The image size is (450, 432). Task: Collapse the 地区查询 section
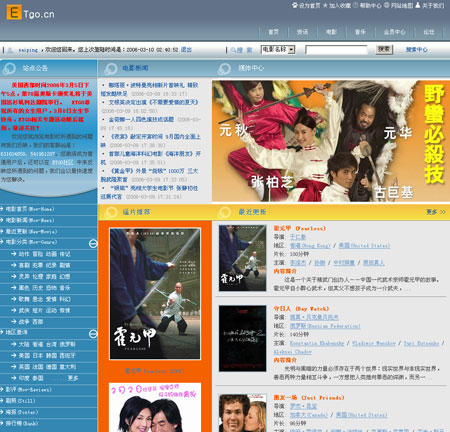pos(93,333)
